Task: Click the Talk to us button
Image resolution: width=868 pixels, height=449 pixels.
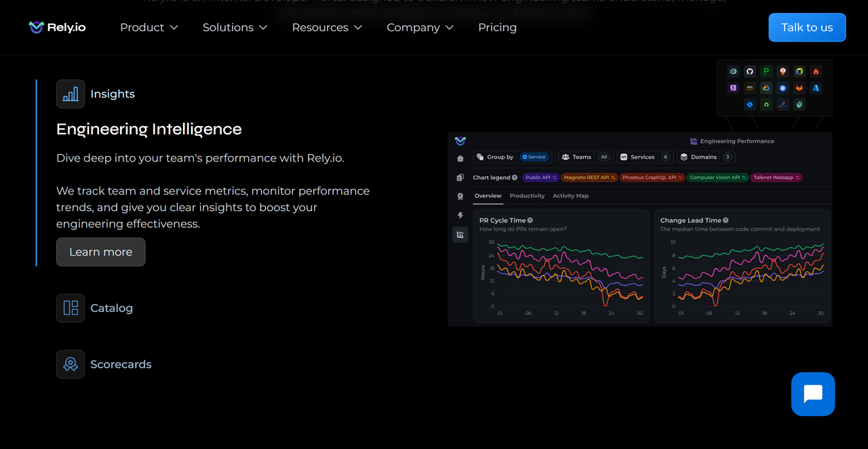Action: 807,27
